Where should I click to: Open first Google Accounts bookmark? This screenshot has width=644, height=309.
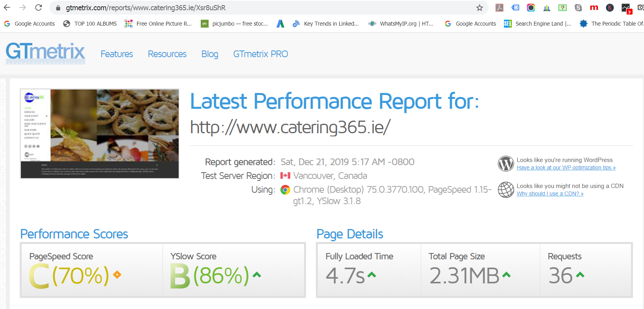[x=30, y=24]
